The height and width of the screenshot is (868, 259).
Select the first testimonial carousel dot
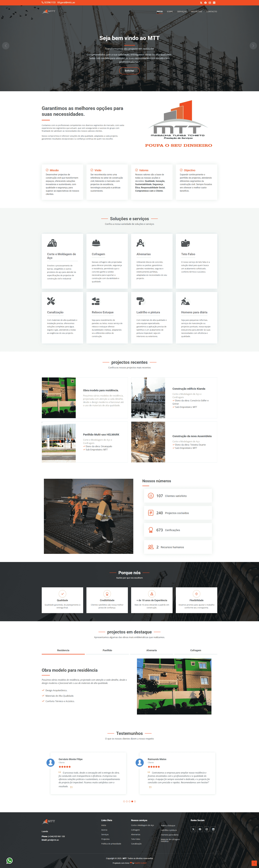(124, 801)
